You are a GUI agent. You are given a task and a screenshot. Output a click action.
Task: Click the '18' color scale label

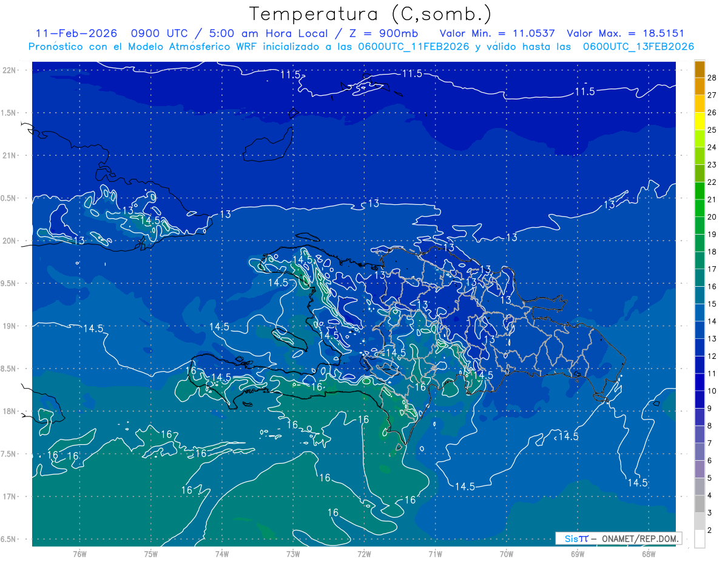[712, 252]
